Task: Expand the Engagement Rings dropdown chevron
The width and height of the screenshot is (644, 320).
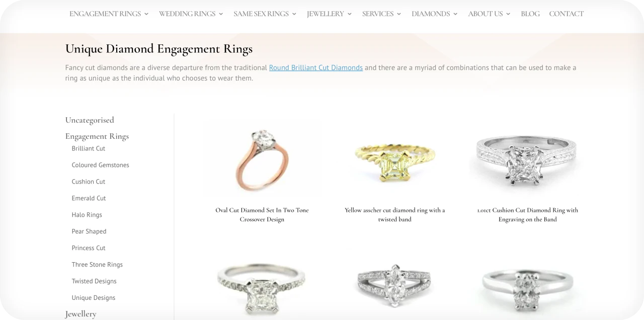Action: tap(146, 14)
